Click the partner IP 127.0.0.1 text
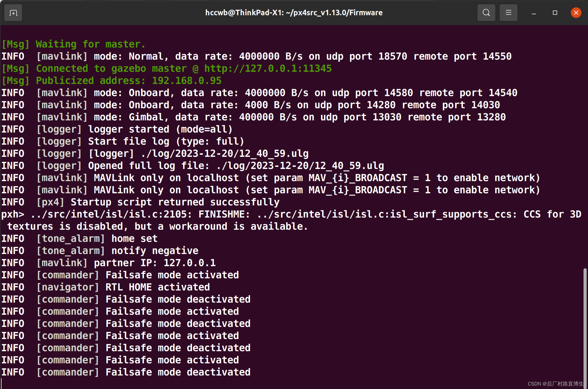The width and height of the screenshot is (588, 389). [189, 263]
